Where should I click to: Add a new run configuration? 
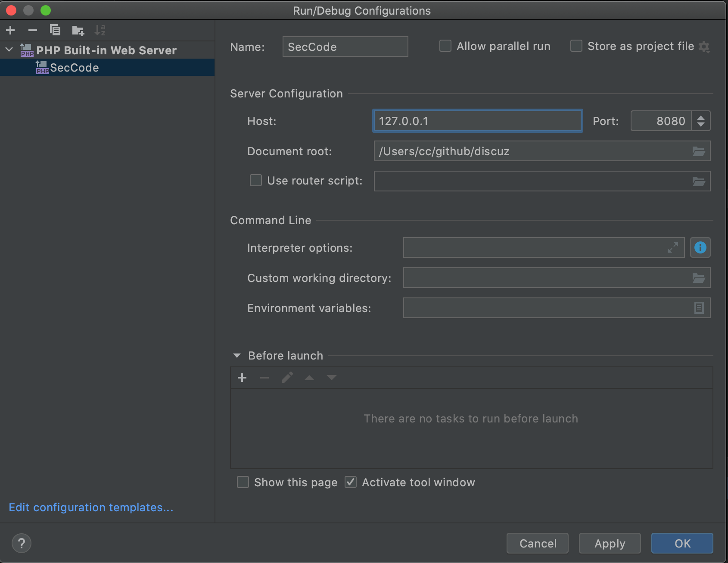[x=10, y=30]
